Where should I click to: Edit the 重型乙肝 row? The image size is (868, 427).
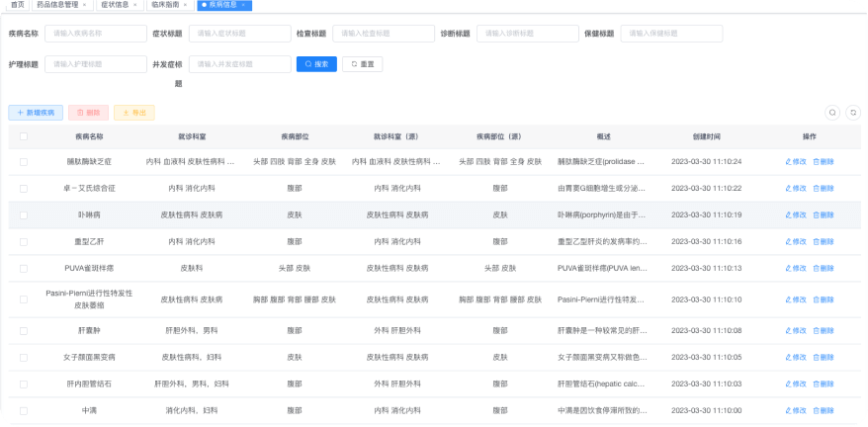click(x=796, y=241)
